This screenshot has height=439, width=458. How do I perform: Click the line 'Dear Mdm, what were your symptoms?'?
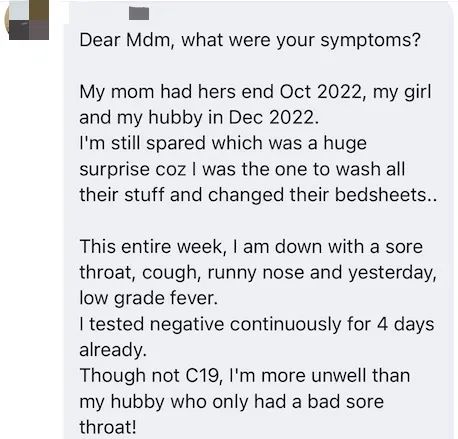(250, 40)
